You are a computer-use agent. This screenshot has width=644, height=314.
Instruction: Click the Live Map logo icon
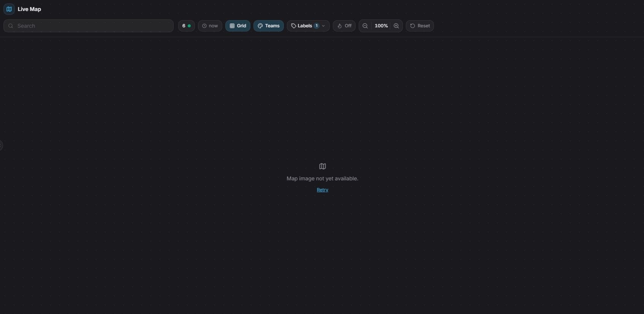[x=9, y=9]
